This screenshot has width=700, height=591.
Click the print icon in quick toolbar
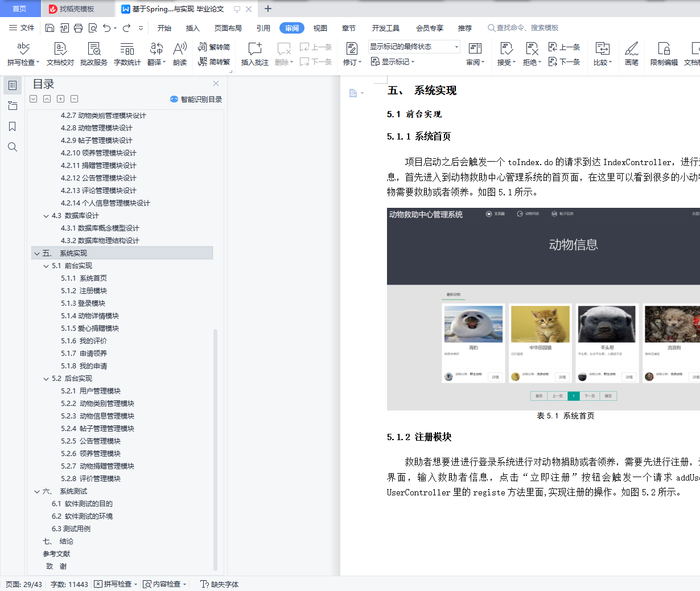79,28
